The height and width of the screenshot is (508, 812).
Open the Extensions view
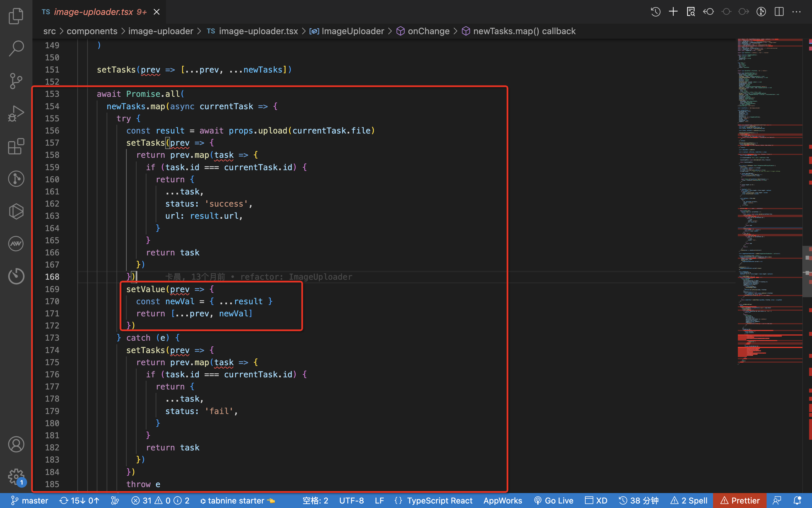pyautogui.click(x=16, y=146)
